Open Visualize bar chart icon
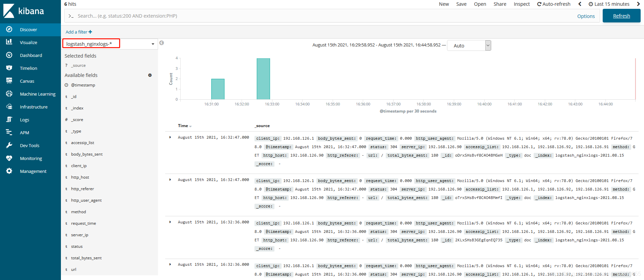The width and height of the screenshot is (644, 280). coord(9,42)
